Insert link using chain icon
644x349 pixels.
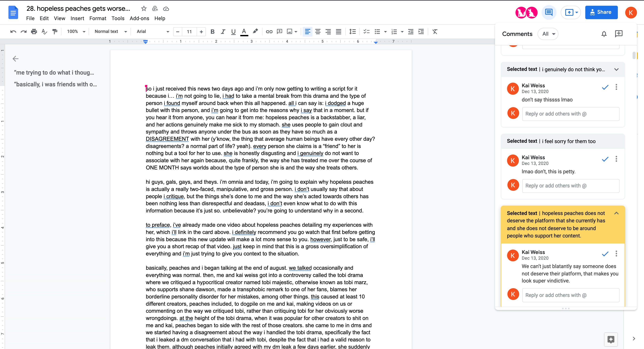pyautogui.click(x=269, y=32)
